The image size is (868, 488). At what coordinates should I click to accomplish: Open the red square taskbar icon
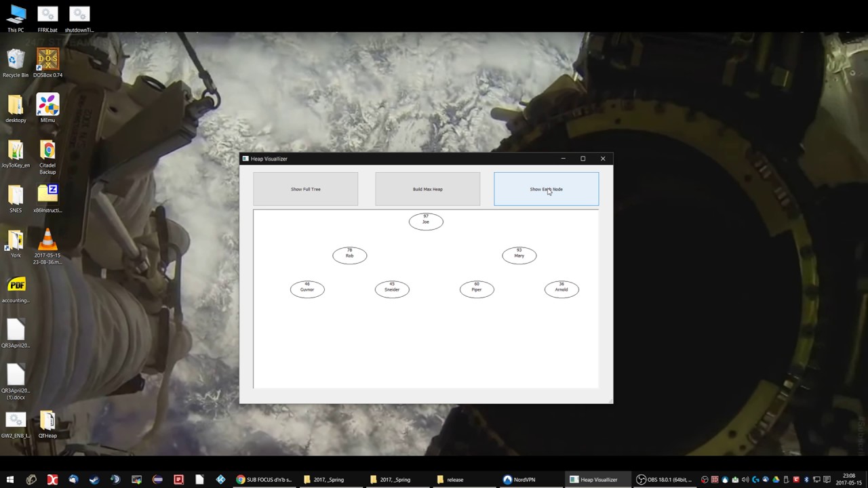178,480
